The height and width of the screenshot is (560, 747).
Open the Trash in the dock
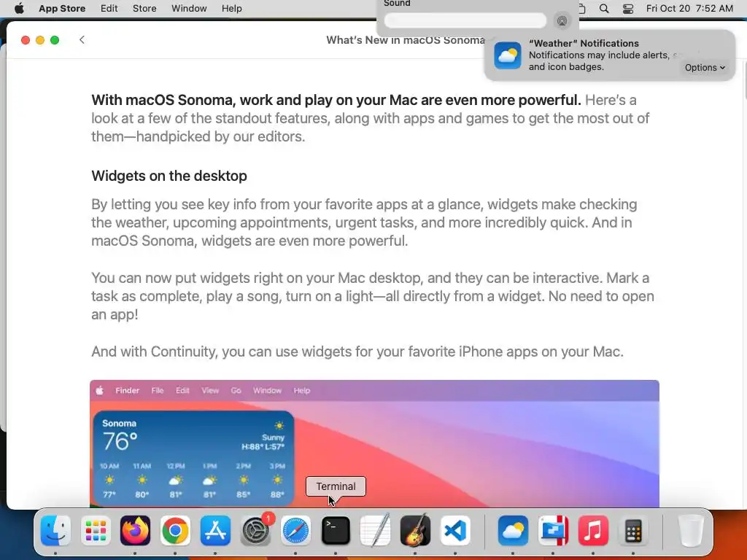click(691, 531)
